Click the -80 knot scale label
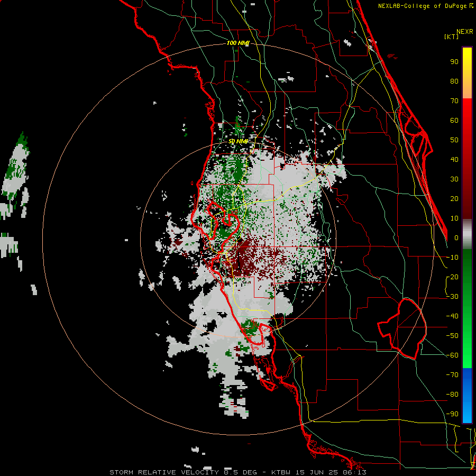The image size is (476, 476). click(x=452, y=395)
